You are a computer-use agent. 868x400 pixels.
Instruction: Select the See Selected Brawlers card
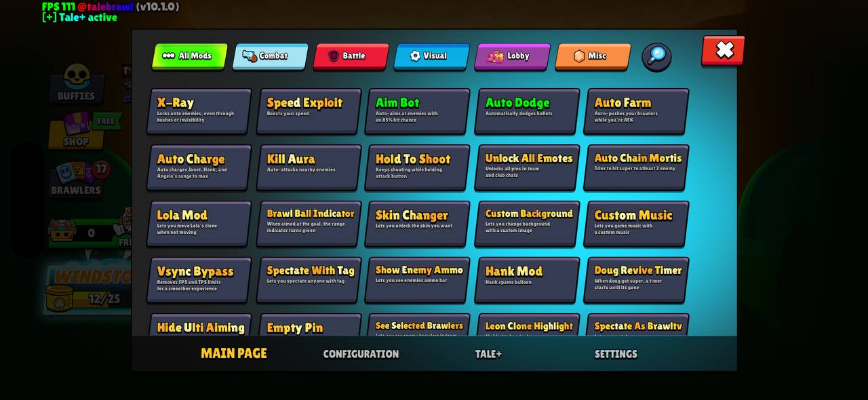pos(418,325)
